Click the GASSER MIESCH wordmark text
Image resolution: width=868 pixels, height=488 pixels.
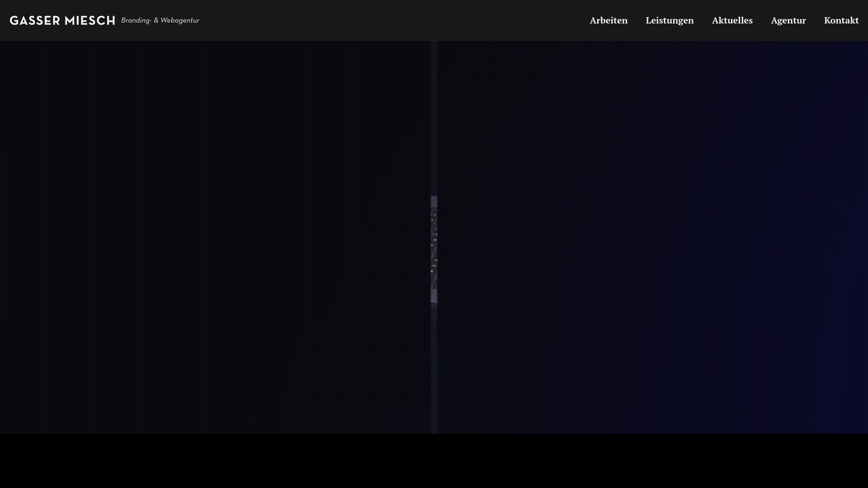click(61, 20)
